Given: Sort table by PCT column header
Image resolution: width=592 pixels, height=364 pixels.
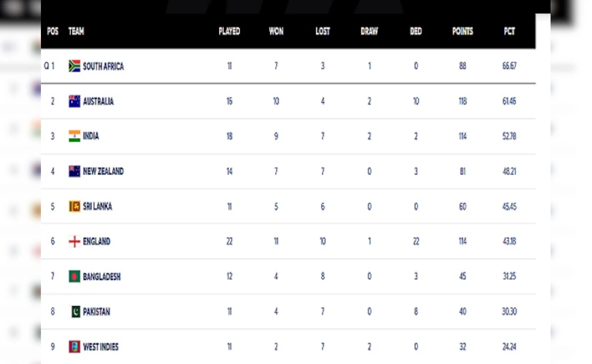Looking at the screenshot, I should point(510,31).
